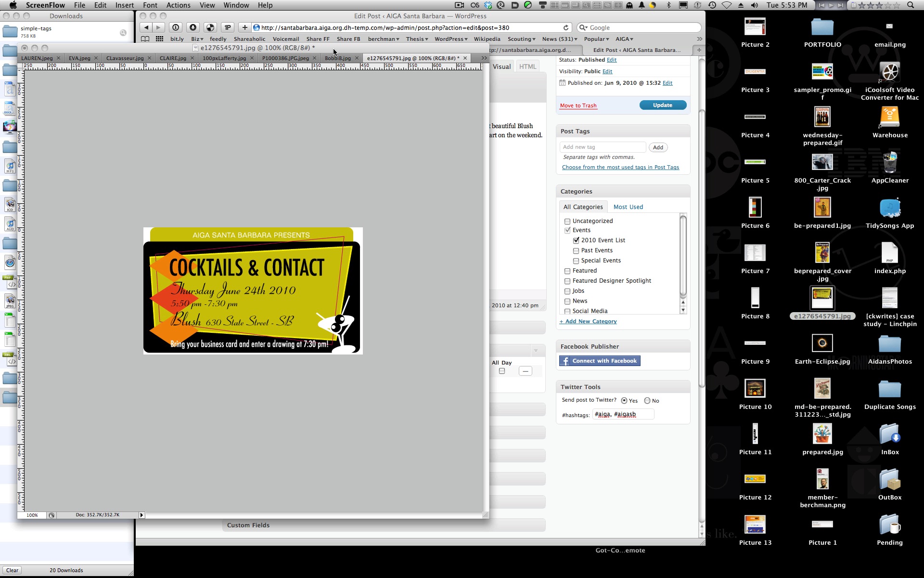924x578 pixels.
Task: Reload the page with the refresh icon
Action: (566, 27)
